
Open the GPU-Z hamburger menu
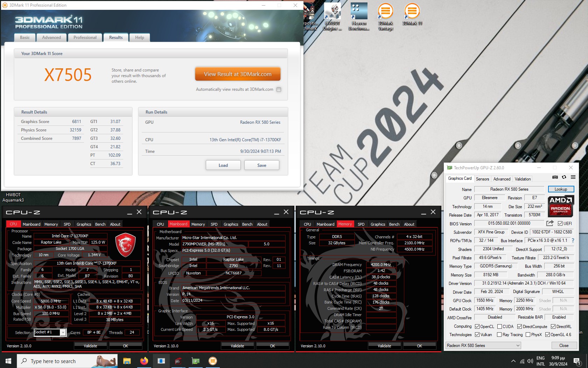tap(573, 177)
